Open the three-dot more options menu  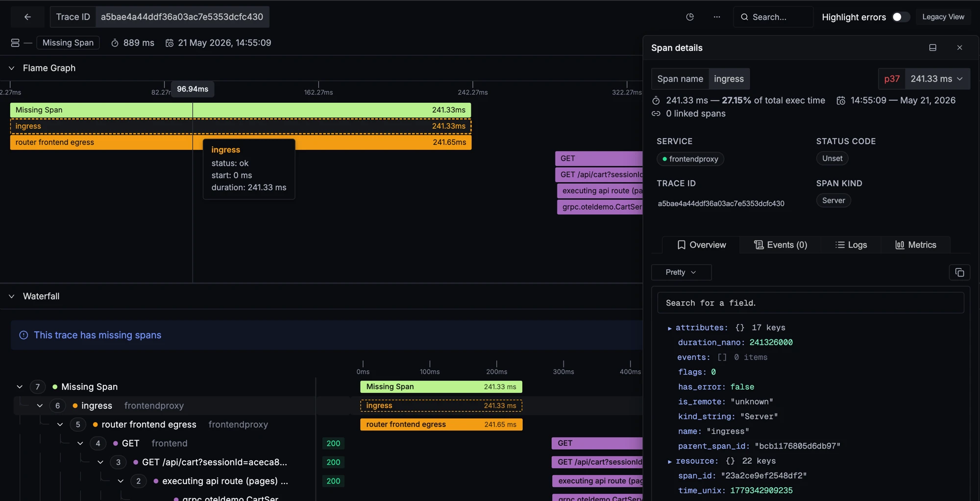(717, 17)
